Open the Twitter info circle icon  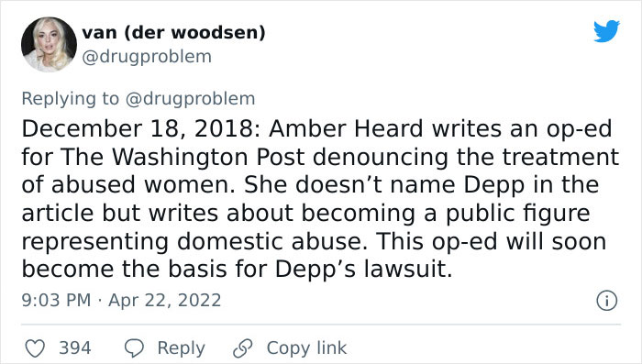(x=607, y=301)
